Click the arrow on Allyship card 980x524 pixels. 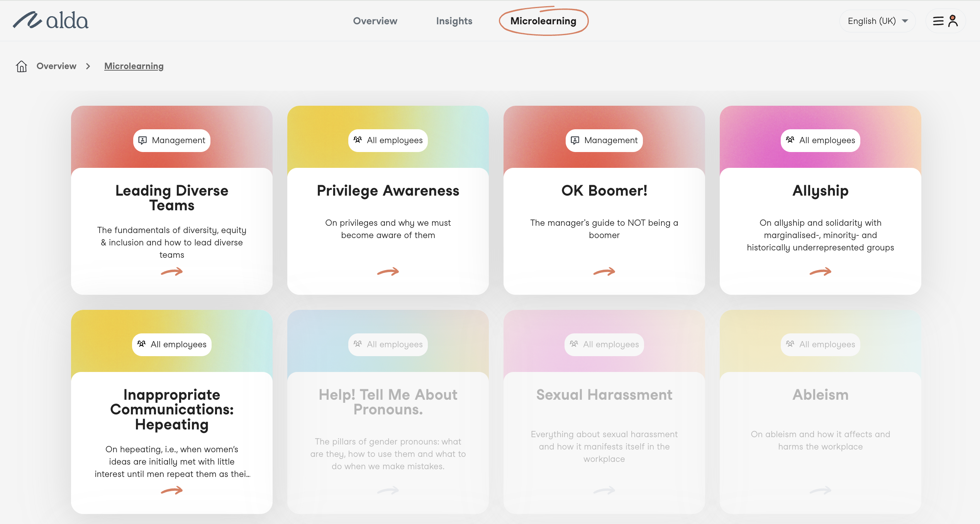[x=820, y=272]
